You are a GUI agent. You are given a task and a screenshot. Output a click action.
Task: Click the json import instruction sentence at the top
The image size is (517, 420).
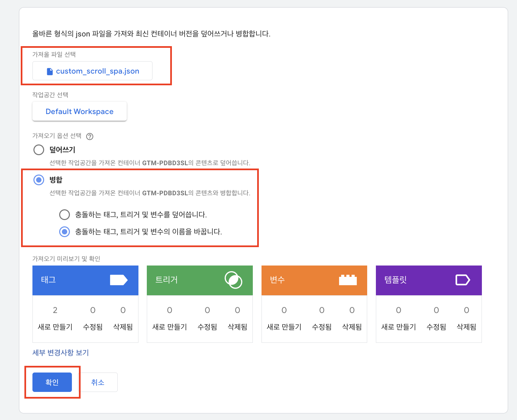click(151, 33)
